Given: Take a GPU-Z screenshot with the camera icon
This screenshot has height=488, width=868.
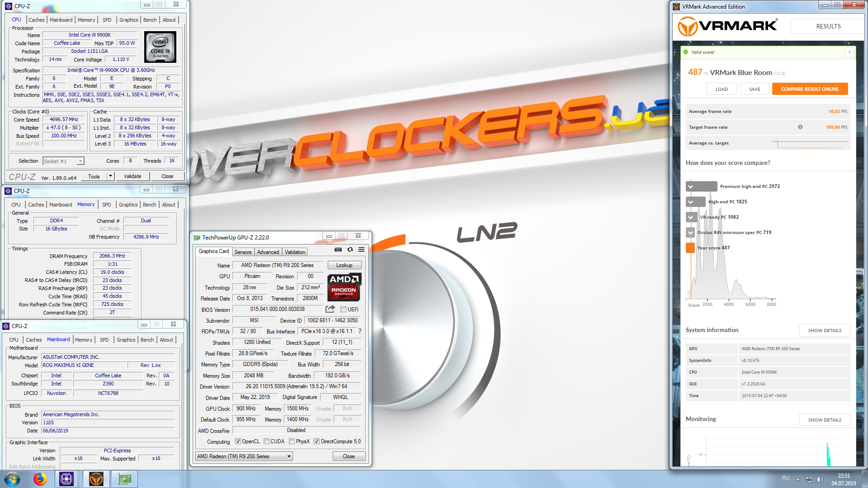Looking at the screenshot, I should pyautogui.click(x=338, y=249).
